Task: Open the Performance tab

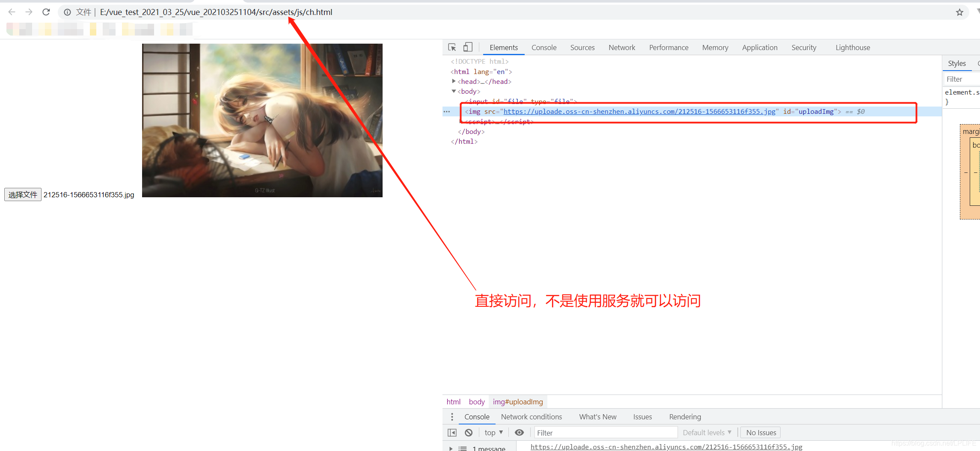Action: coord(668,47)
